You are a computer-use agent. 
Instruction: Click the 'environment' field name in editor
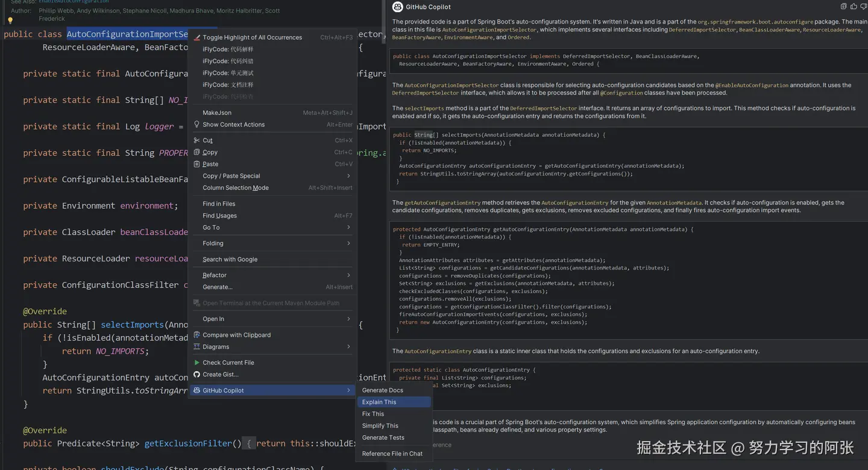point(146,206)
